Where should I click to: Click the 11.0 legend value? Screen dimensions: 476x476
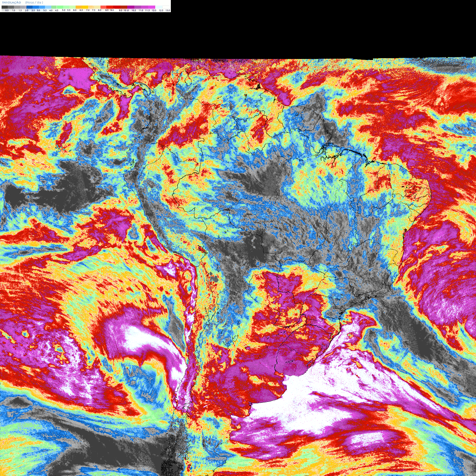[x=141, y=10]
